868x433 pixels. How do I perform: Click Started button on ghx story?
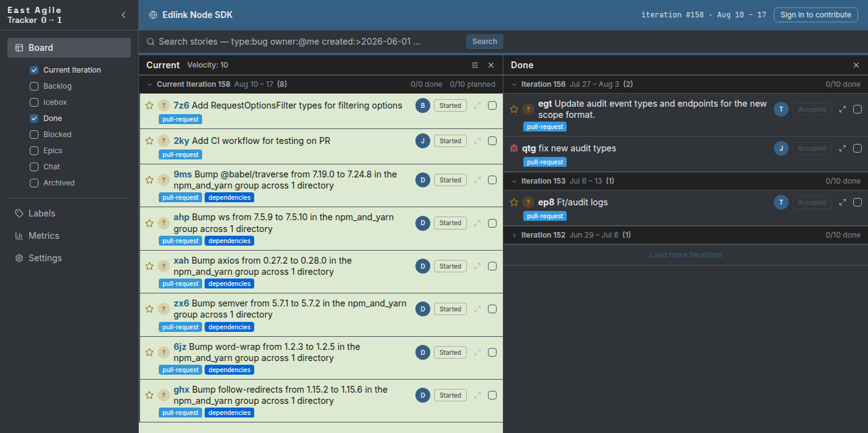click(x=450, y=395)
